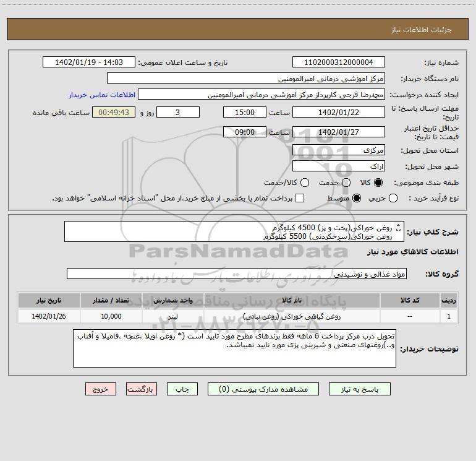This screenshot has width=476, height=461.
Task: Click the ایجاد کننده درخواست field
Action: pos(261,94)
